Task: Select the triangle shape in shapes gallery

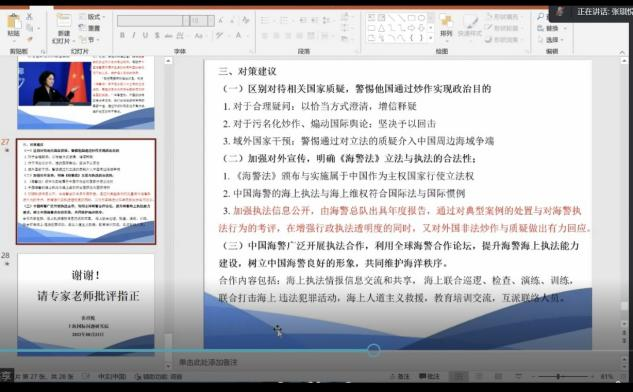Action: pyautogui.click(x=381, y=28)
